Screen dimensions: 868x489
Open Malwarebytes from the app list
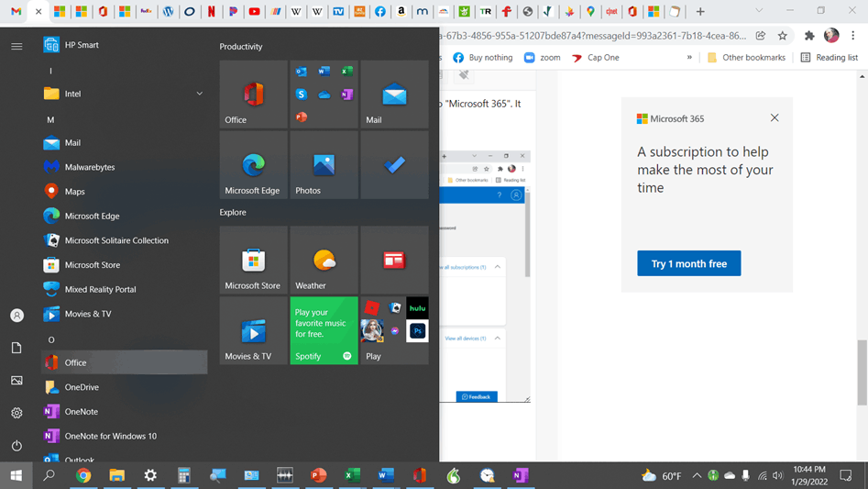pyautogui.click(x=125, y=167)
